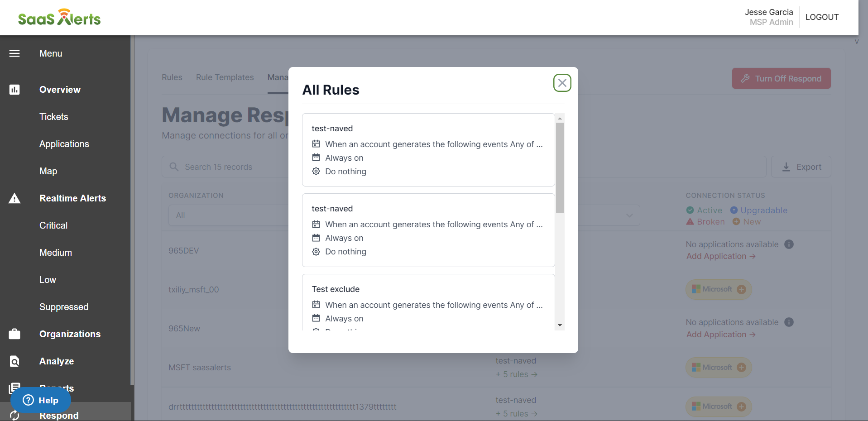Open Medium alerts in sidebar
Viewport: 868px width, 421px height.
56,253
